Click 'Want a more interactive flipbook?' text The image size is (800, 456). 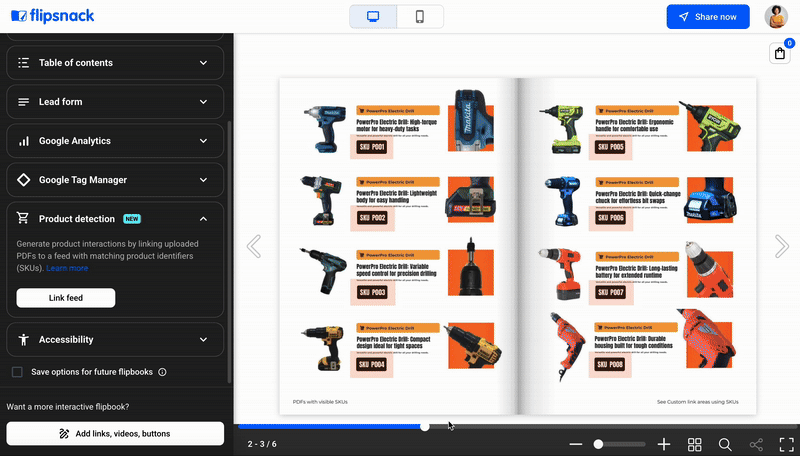coord(68,407)
